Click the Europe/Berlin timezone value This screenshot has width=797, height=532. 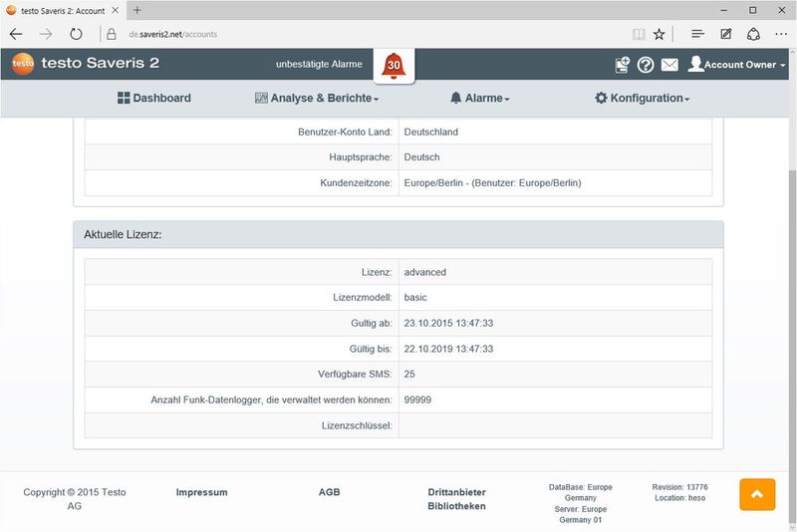[x=492, y=183]
